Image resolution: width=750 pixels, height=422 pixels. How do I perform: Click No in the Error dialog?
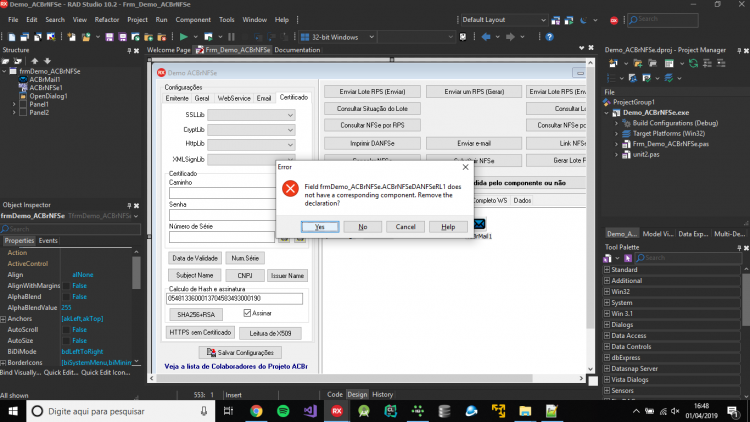(x=363, y=227)
